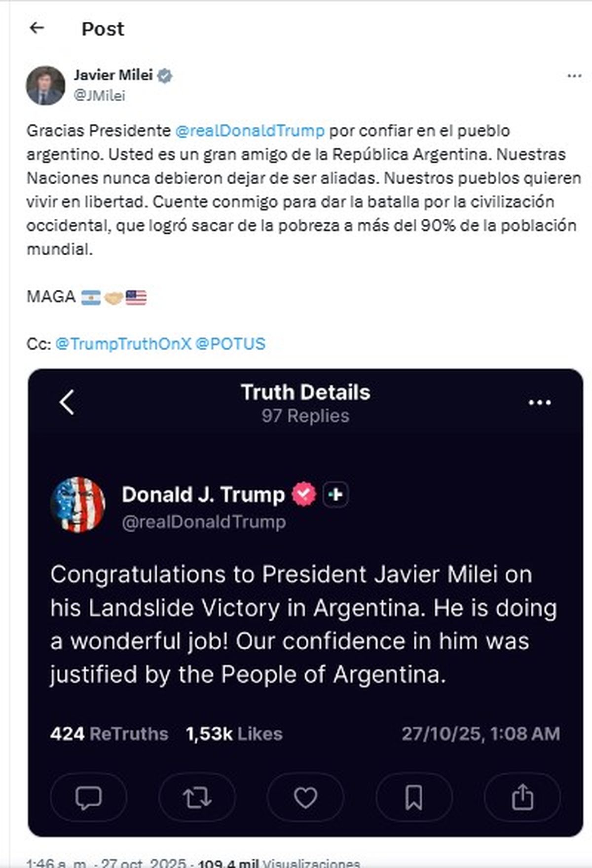Click the reply speech bubble icon

click(x=88, y=797)
